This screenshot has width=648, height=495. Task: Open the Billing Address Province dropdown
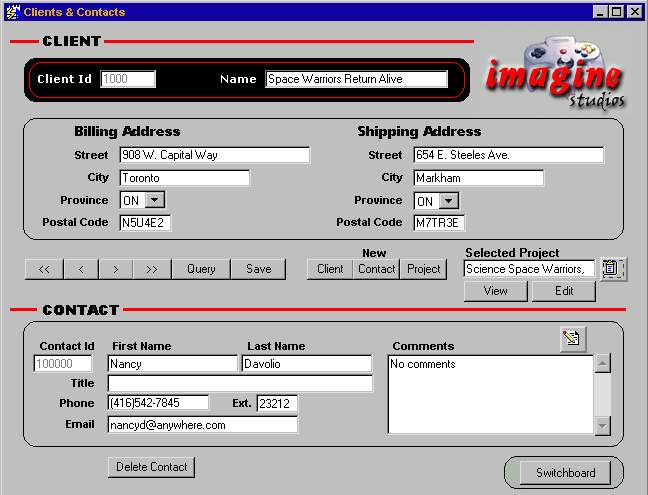pyautogui.click(x=155, y=201)
